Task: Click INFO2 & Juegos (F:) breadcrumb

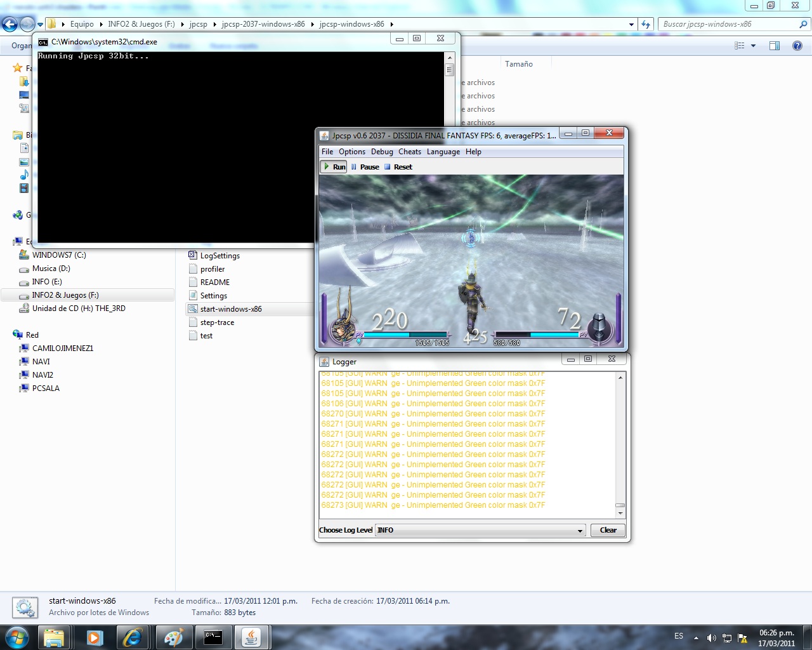Action: 141,24
